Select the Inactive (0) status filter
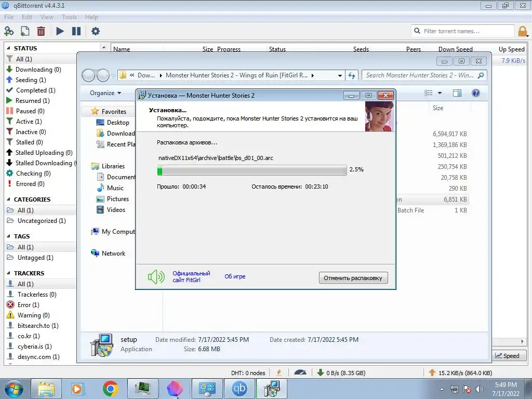The height and width of the screenshot is (399, 532). pyautogui.click(x=31, y=132)
